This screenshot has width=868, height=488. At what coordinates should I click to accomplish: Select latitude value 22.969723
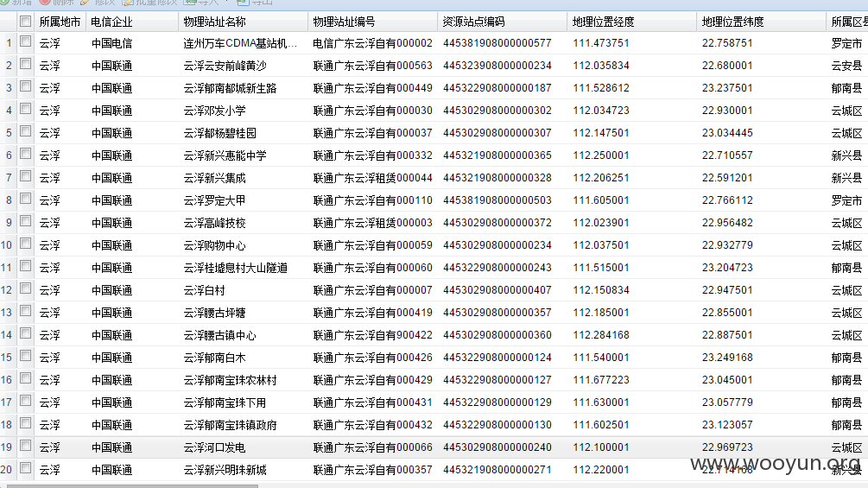(x=727, y=447)
